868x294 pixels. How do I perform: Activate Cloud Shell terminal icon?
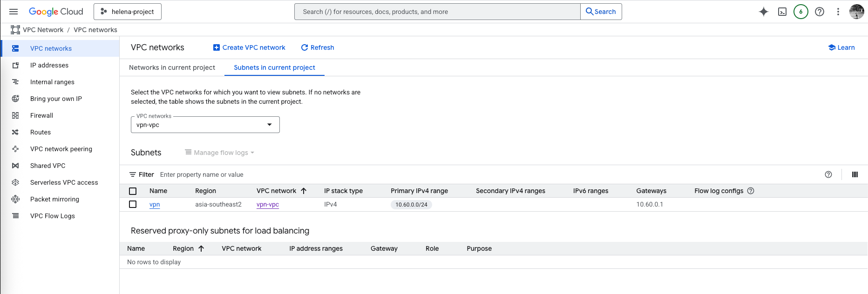point(782,12)
